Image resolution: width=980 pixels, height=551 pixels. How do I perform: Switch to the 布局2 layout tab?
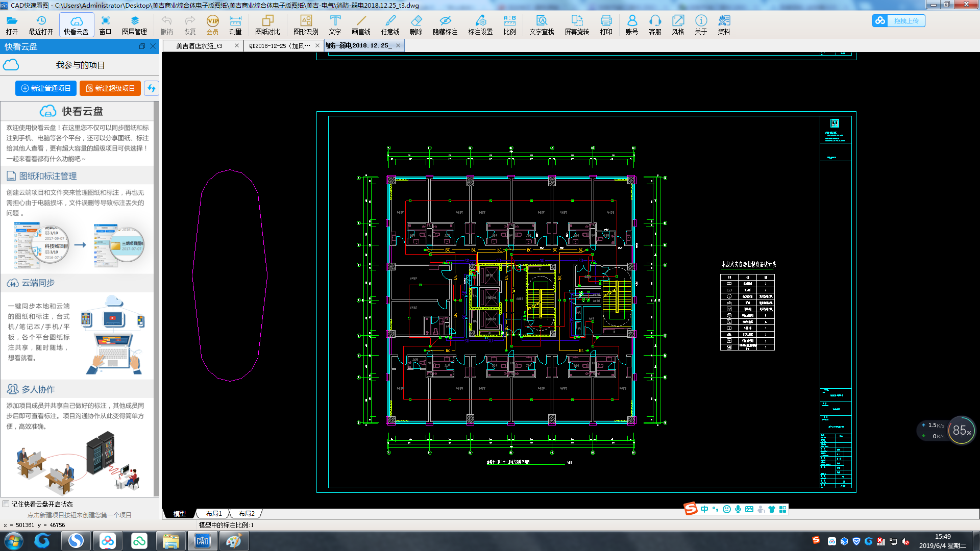pyautogui.click(x=247, y=514)
